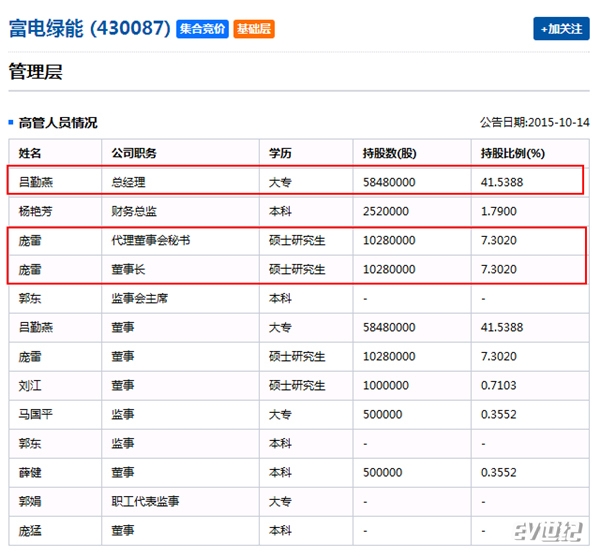Select 刘江 in the name column
Screen dimensions: 600x556
(30, 385)
